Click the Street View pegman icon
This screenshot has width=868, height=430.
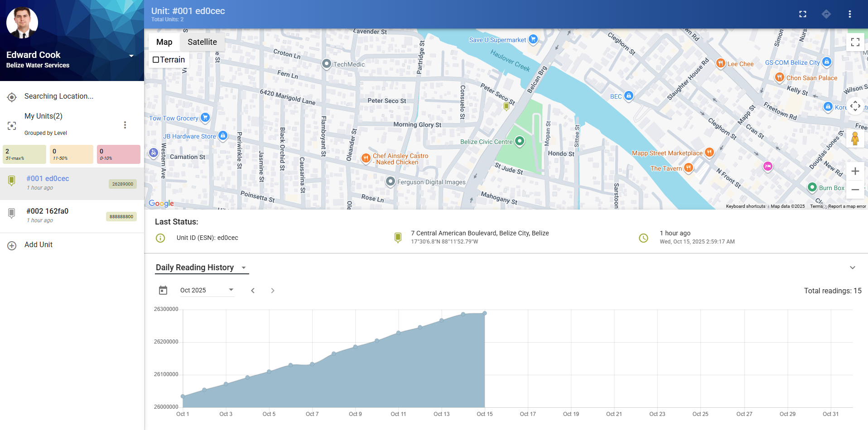tap(855, 139)
